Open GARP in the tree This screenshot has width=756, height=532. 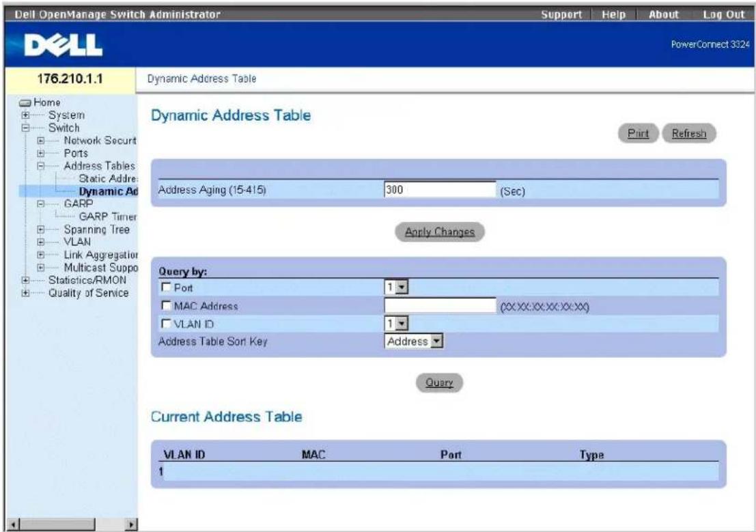78,204
